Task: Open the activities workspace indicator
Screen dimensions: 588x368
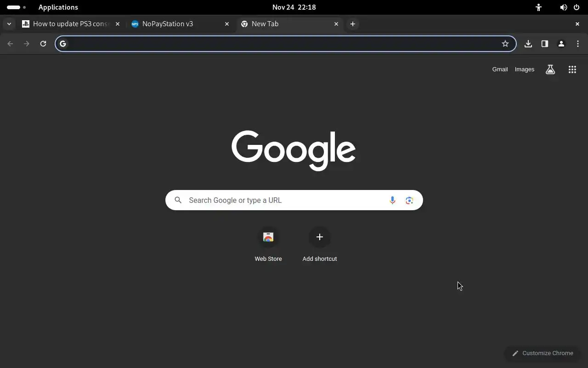Action: pos(17,7)
